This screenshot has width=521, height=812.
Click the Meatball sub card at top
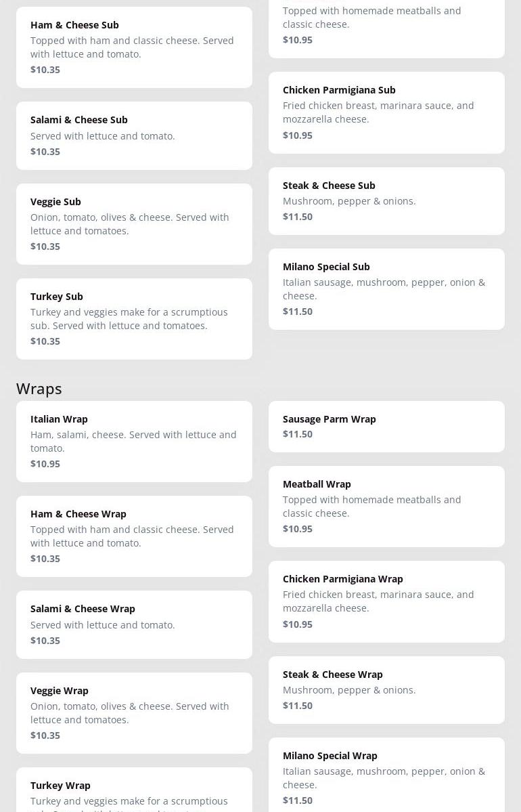click(386, 28)
